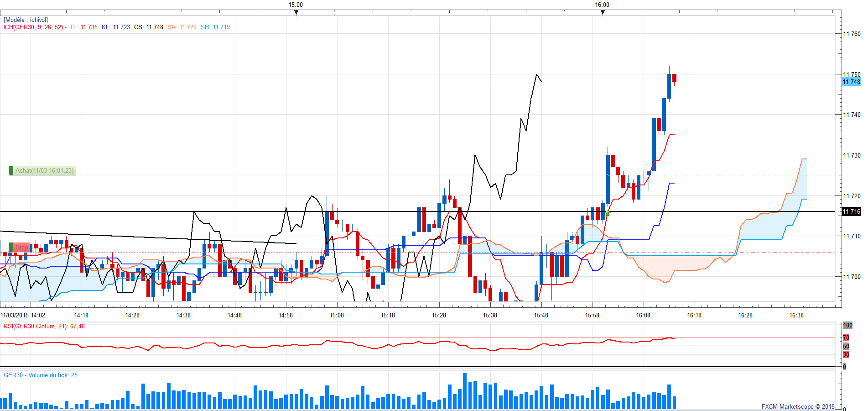Click the green buy arrow marker on chart
This screenshot has height=411, width=868.
[x=608, y=213]
